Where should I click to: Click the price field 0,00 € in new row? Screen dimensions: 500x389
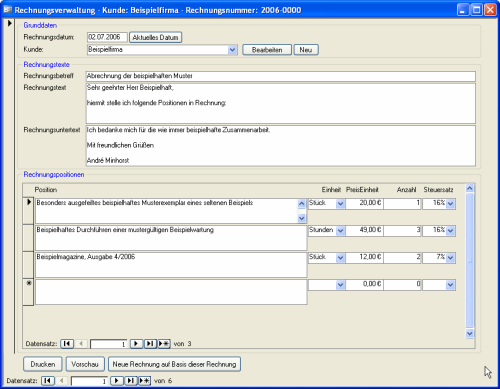(364, 285)
